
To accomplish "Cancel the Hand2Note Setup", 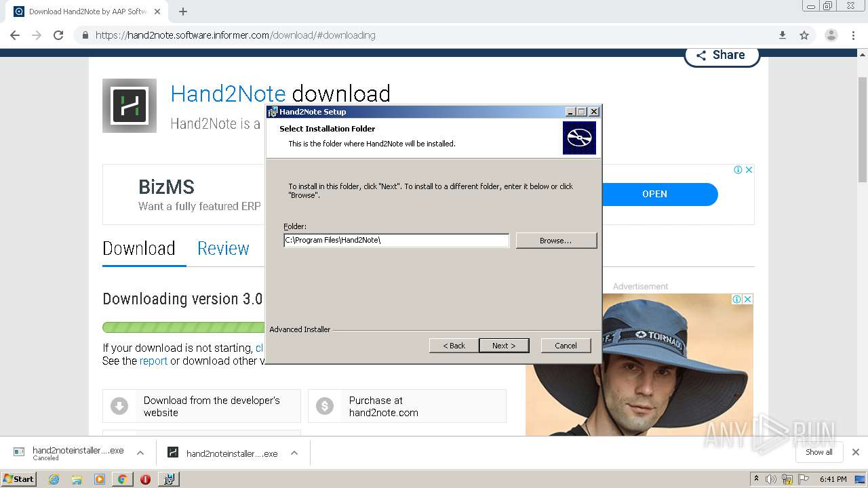I will [x=566, y=346].
